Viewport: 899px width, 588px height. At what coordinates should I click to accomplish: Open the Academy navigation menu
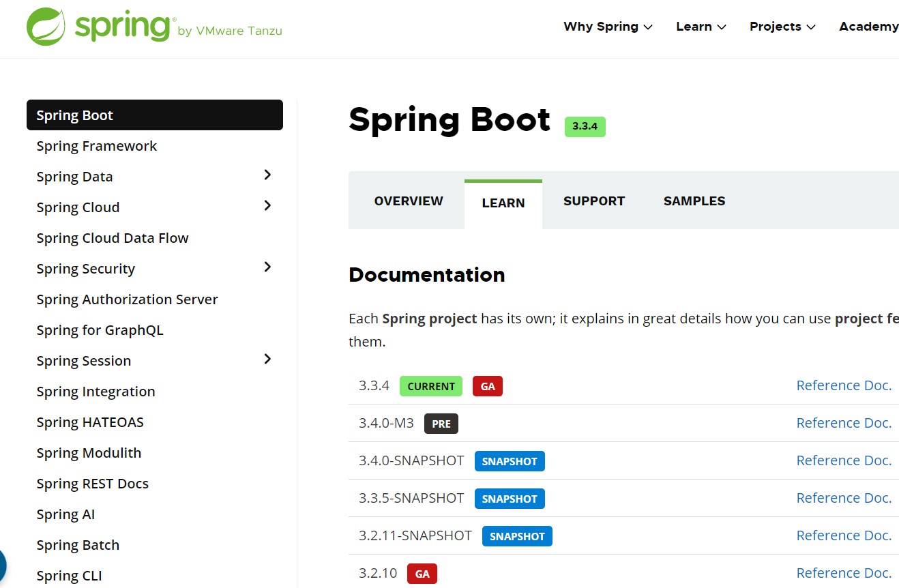[868, 27]
